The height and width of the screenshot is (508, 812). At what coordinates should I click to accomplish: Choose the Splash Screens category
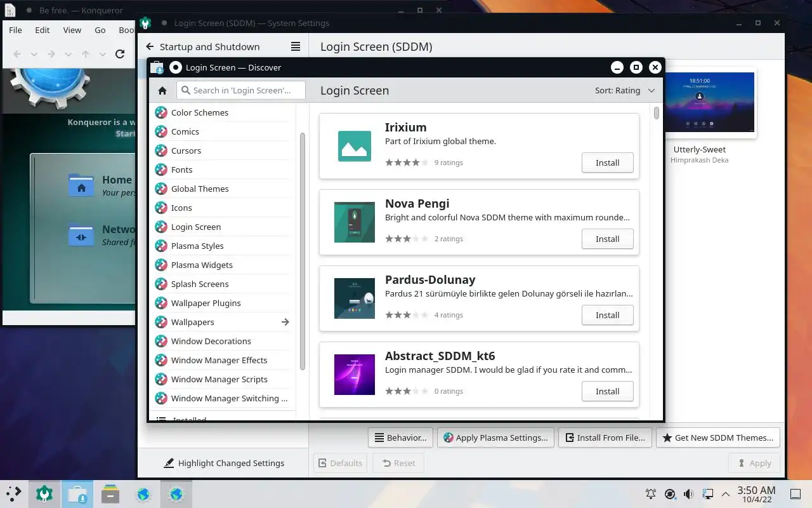click(x=222, y=284)
